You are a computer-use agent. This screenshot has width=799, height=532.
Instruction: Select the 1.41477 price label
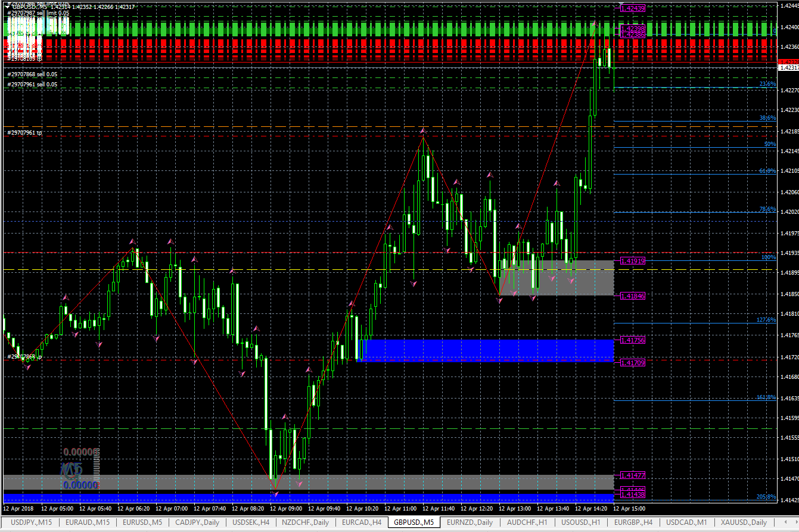pos(633,475)
